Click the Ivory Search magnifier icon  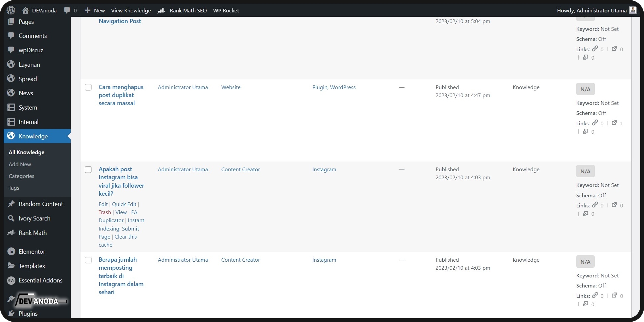(x=11, y=218)
